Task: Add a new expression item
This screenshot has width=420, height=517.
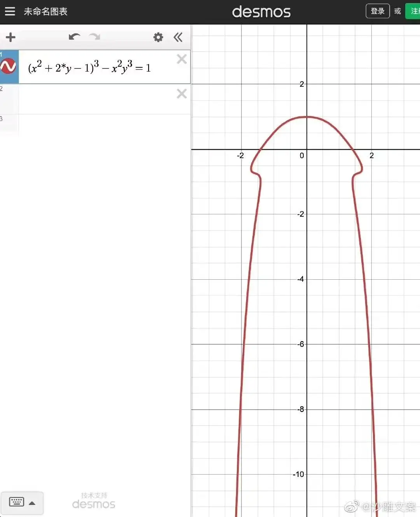Action: tap(10, 37)
